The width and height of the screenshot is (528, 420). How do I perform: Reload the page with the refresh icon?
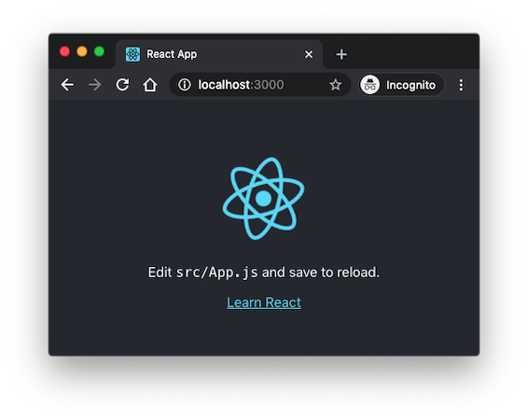(x=122, y=85)
